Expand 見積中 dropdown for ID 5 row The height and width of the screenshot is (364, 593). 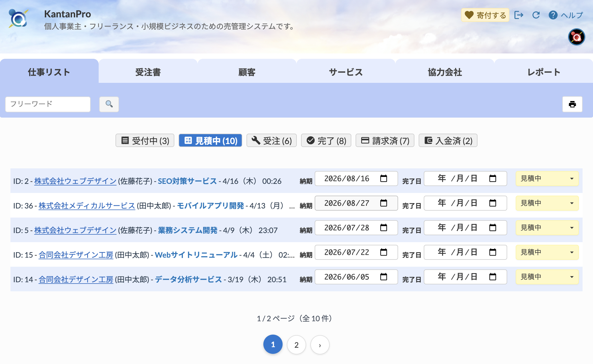point(547,228)
